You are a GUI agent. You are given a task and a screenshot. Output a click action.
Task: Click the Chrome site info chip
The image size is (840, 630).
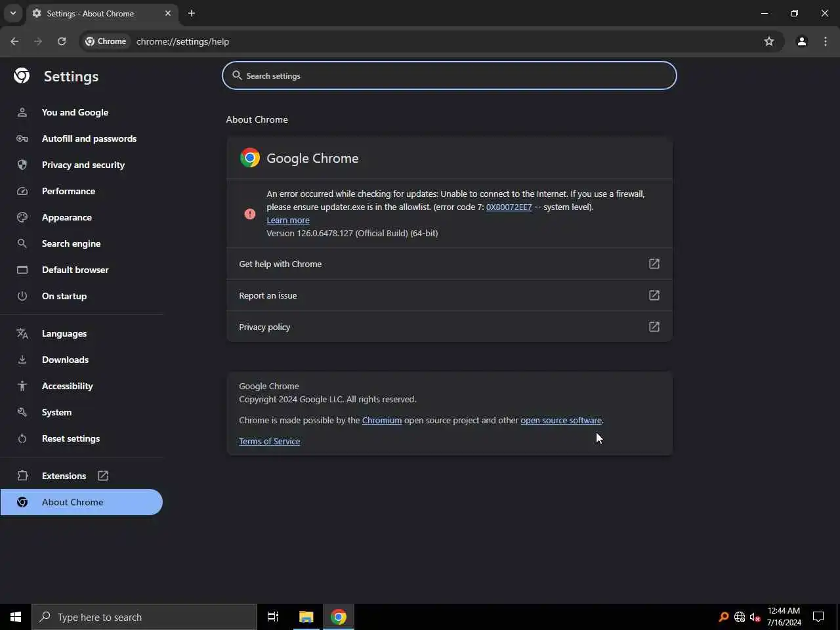coord(106,41)
